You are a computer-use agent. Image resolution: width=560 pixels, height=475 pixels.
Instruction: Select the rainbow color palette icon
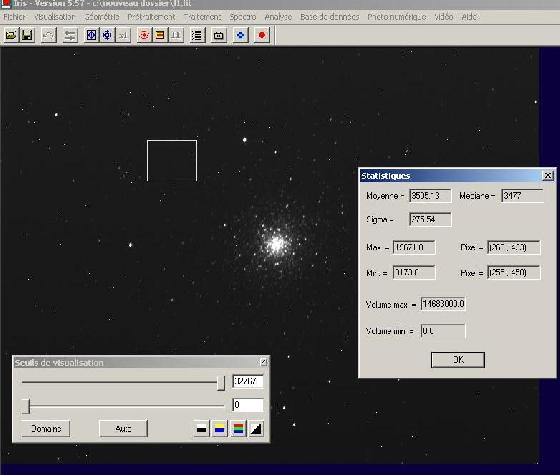click(238, 429)
